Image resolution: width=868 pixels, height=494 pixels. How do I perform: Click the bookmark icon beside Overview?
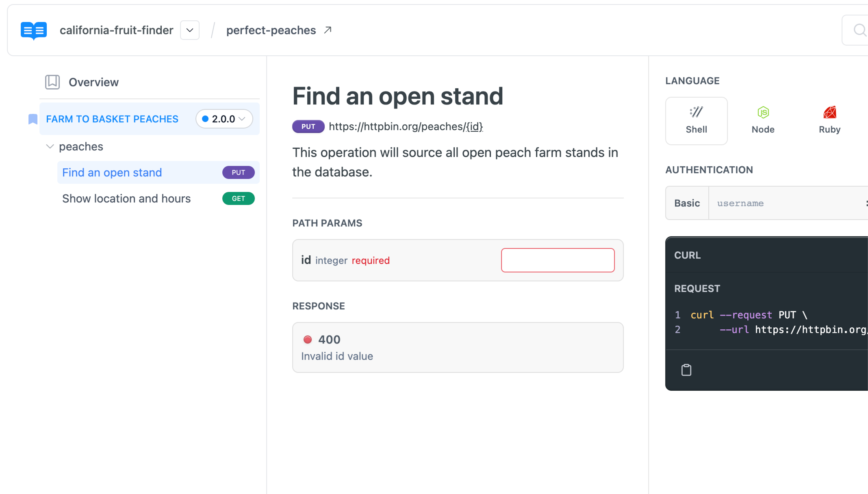point(52,82)
